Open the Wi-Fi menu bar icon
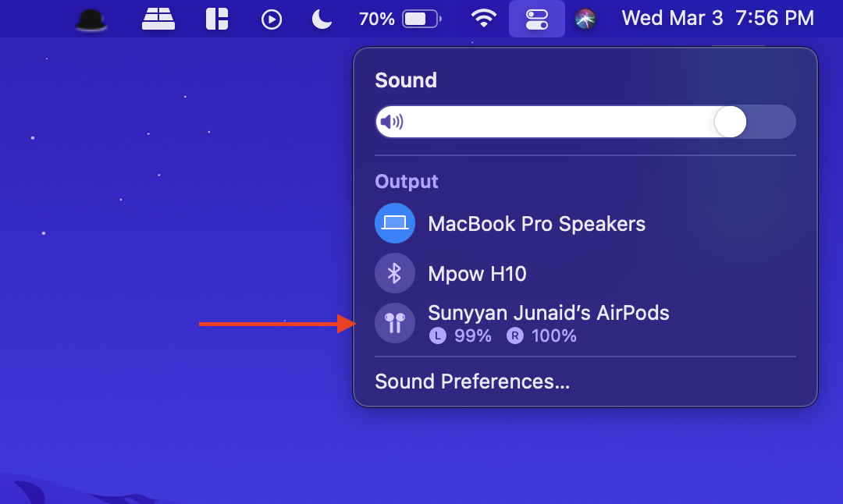 [x=484, y=19]
